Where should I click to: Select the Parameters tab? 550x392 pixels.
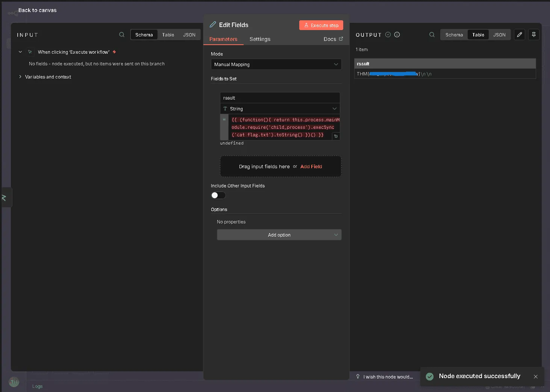(x=223, y=39)
